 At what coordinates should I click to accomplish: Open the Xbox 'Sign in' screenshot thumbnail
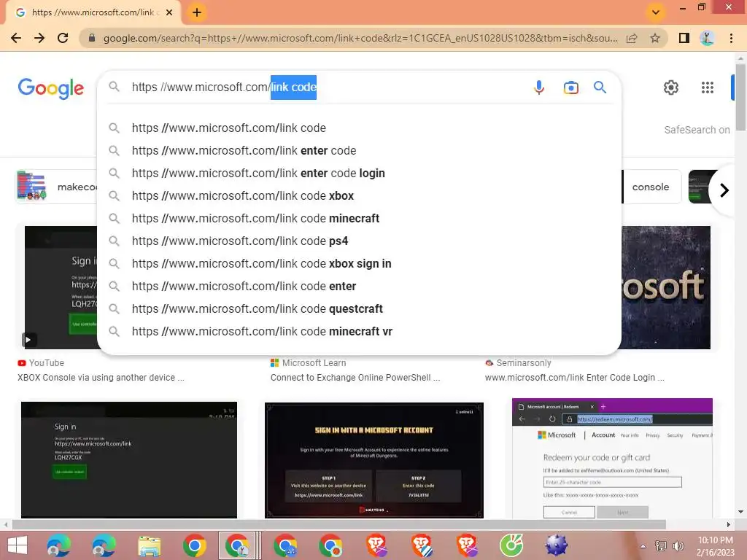(128, 460)
